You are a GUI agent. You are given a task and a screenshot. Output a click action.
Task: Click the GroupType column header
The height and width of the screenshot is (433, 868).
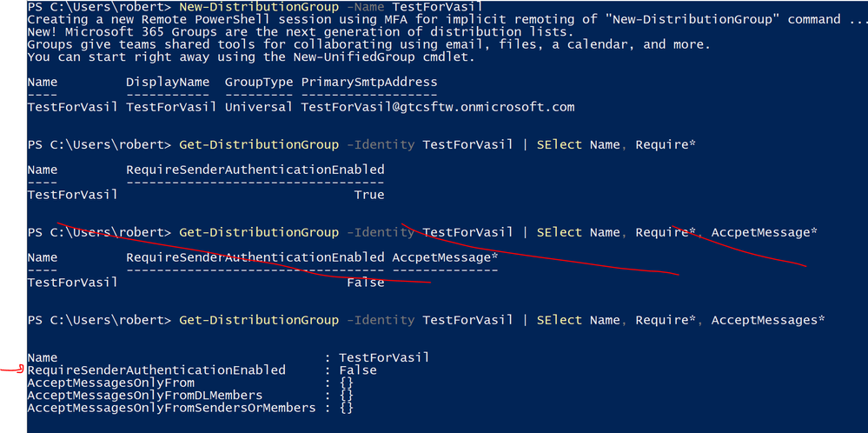point(259,82)
